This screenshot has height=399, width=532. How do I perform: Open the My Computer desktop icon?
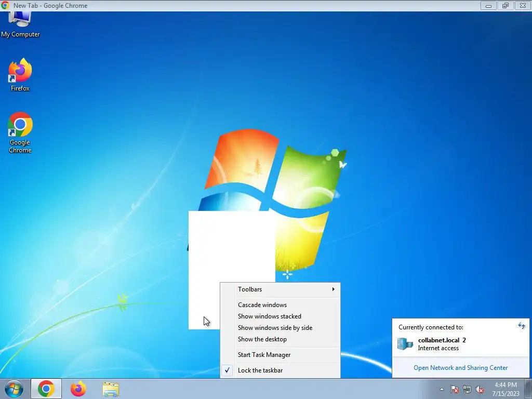[x=20, y=24]
